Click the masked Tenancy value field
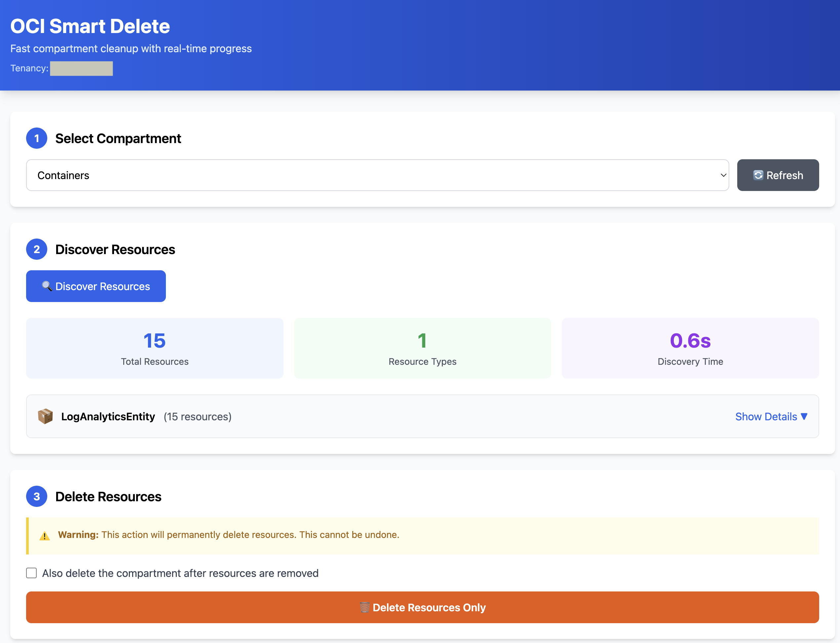This screenshot has width=840, height=643. (81, 68)
